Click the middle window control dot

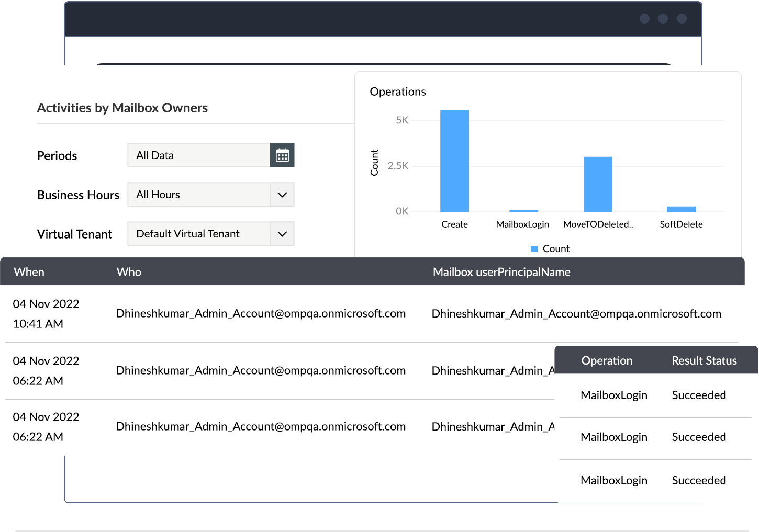(662, 18)
